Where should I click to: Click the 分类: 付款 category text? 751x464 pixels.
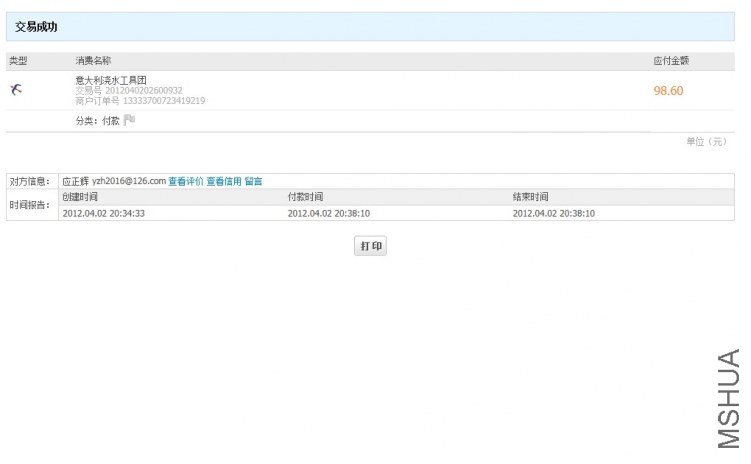tap(97, 121)
